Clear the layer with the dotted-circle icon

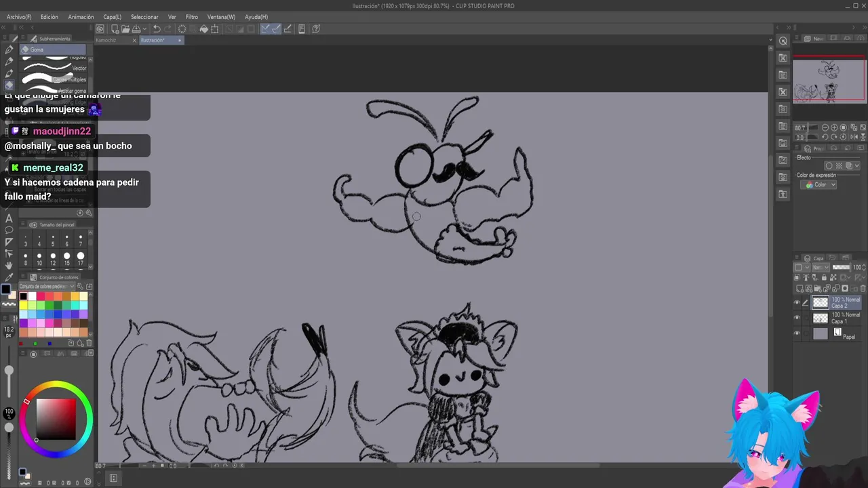tap(182, 28)
